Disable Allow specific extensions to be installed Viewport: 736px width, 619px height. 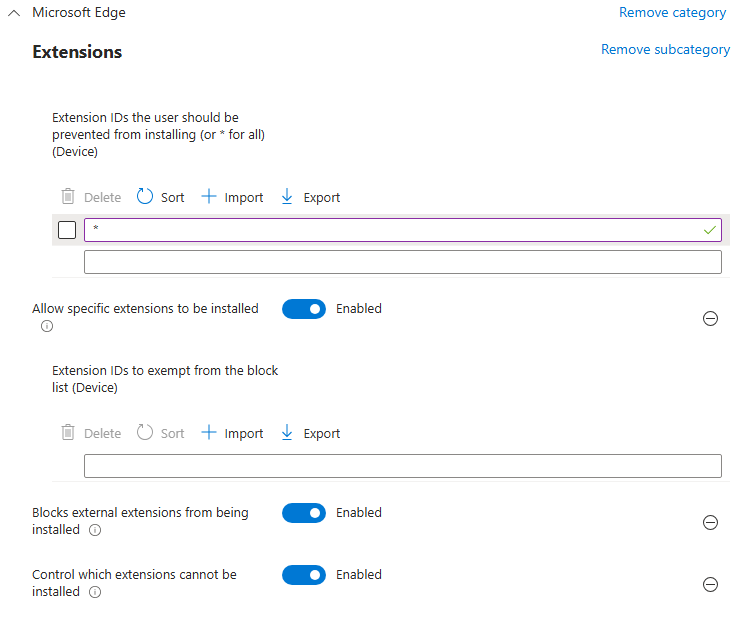point(304,309)
